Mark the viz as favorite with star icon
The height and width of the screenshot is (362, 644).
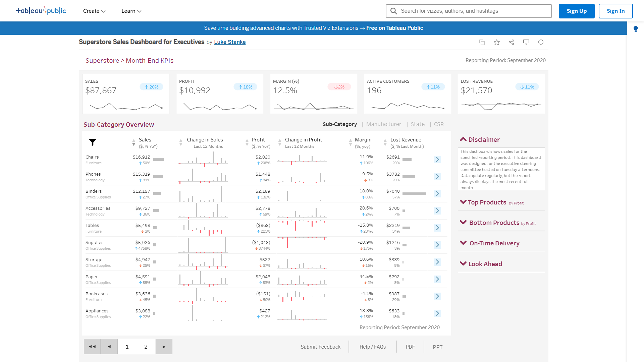pos(496,42)
